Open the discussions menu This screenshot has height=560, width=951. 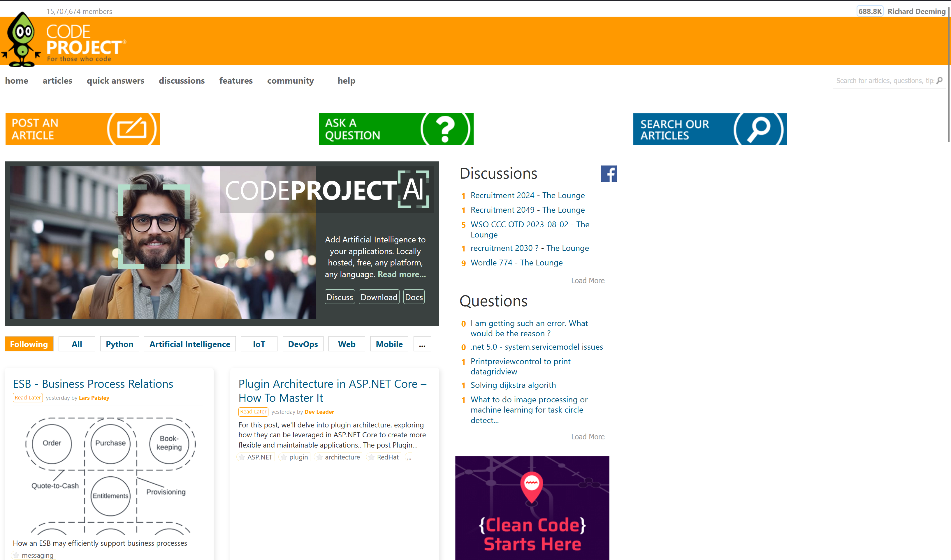tap(182, 80)
